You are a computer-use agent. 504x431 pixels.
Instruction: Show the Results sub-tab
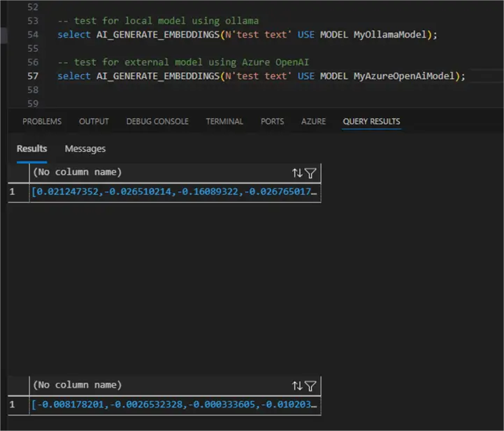point(32,149)
